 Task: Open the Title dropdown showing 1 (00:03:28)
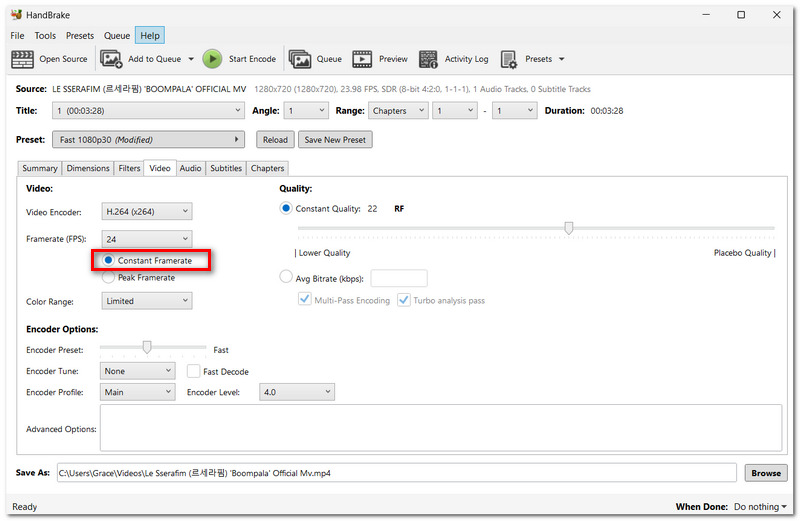coord(148,111)
